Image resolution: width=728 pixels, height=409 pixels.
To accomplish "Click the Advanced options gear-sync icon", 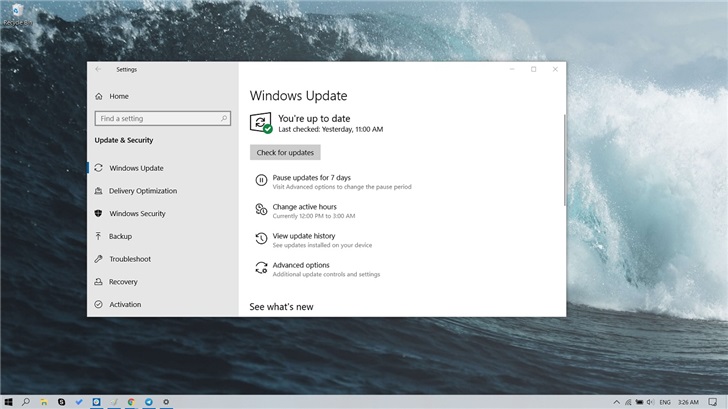I will tap(261, 268).
